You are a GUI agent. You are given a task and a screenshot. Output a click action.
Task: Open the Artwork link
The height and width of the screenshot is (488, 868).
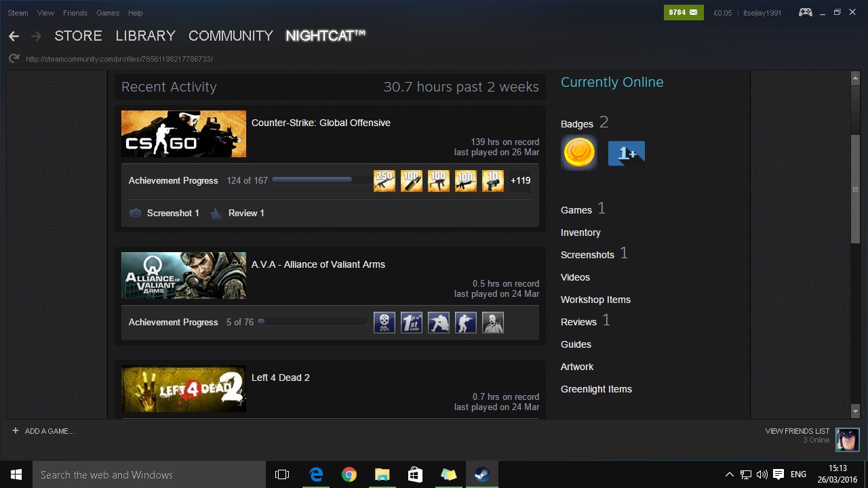577,367
